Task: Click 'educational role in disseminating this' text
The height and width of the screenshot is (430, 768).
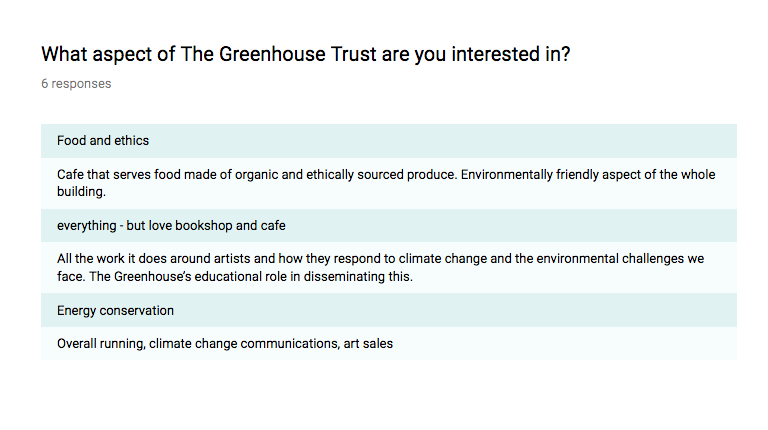Action: pos(304,277)
